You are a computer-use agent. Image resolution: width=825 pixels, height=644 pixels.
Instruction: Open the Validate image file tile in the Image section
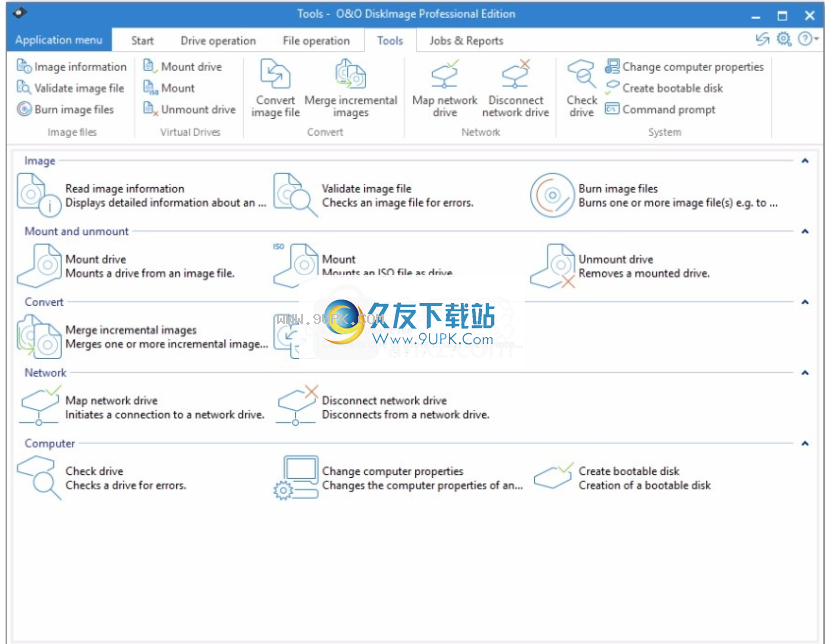tap(374, 195)
